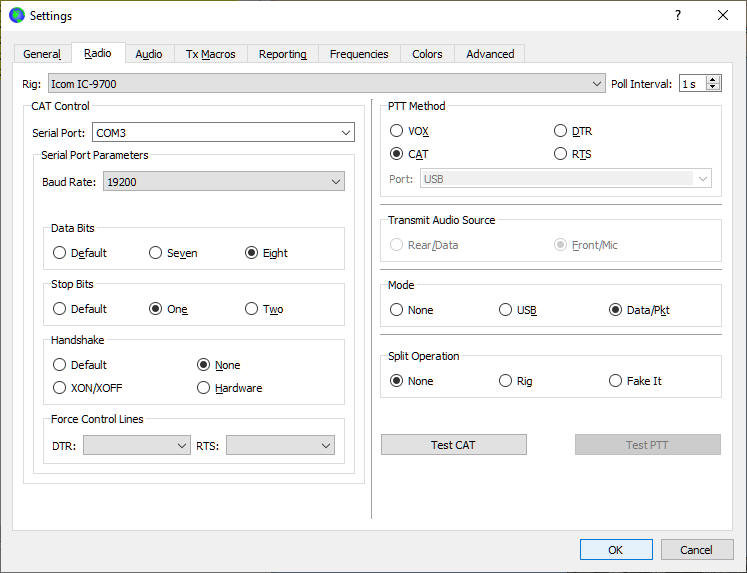This screenshot has height=573, width=747.
Task: Switch to the Audio tab
Action: point(149,54)
